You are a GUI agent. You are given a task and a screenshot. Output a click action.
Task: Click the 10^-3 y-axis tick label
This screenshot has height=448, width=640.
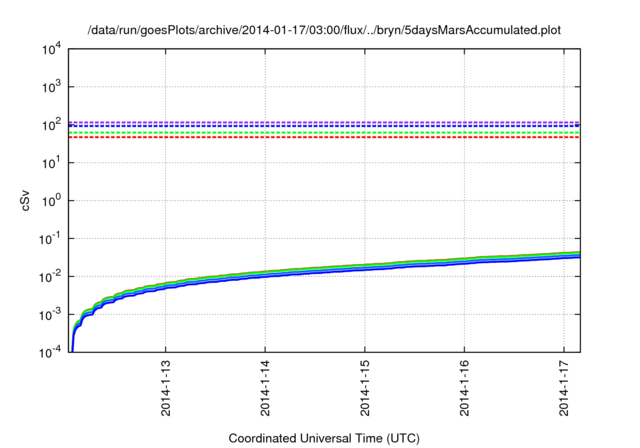click(x=50, y=315)
